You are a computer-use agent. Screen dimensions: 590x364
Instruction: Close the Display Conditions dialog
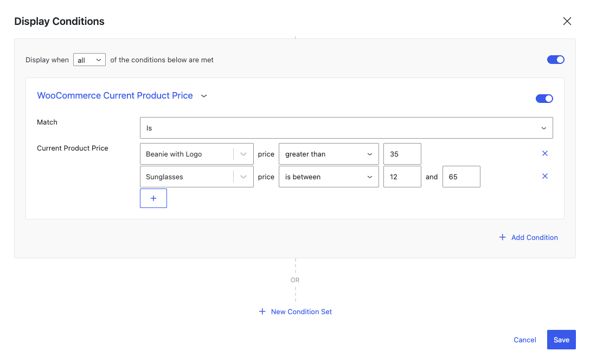(567, 21)
